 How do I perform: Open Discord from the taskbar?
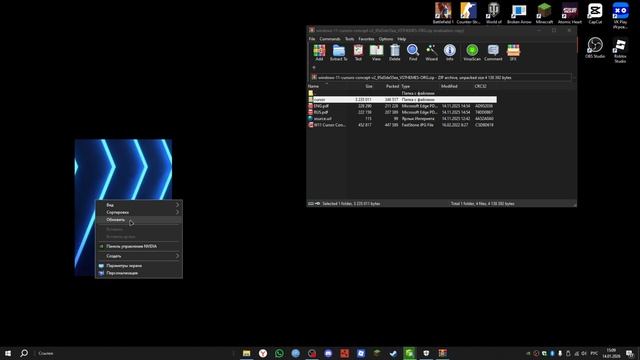point(328,353)
